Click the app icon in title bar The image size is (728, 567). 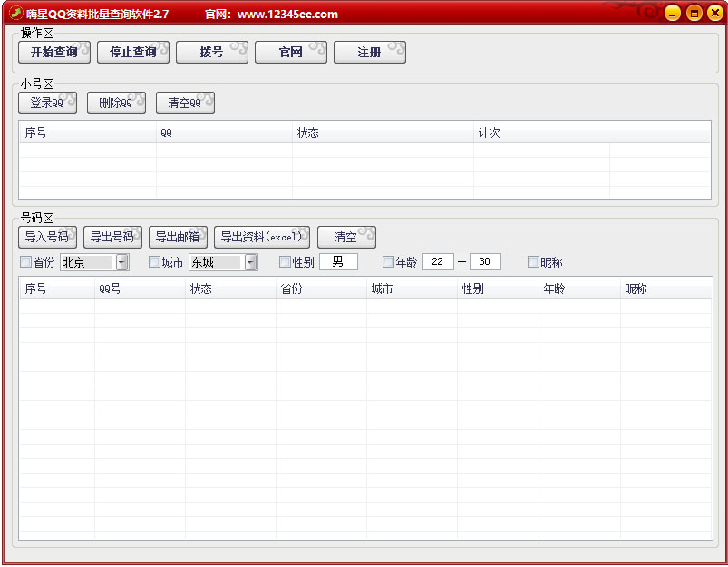pos(15,13)
